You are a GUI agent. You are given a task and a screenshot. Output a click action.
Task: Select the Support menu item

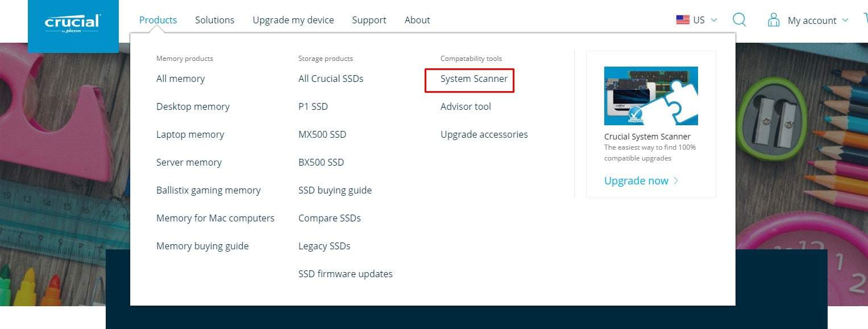click(369, 20)
